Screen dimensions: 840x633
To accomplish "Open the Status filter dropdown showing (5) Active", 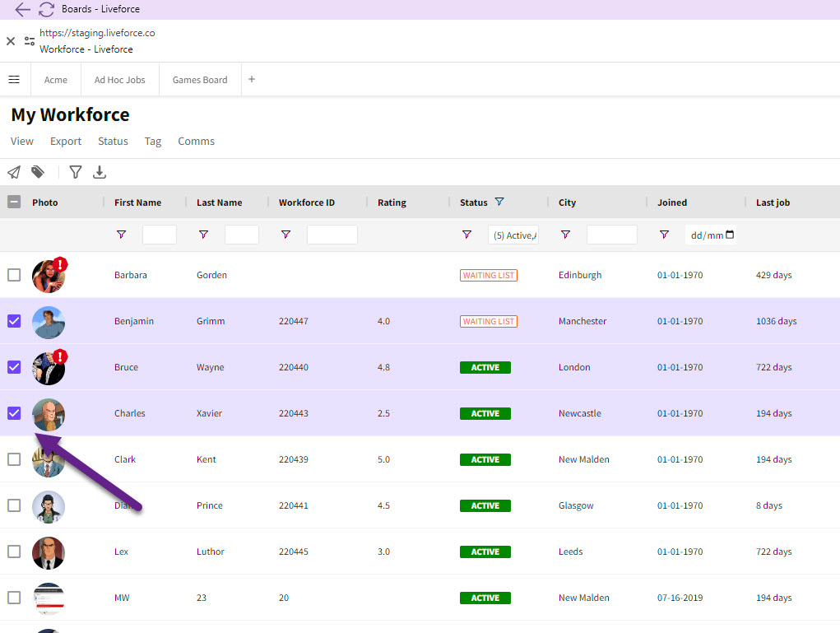I will (513, 235).
